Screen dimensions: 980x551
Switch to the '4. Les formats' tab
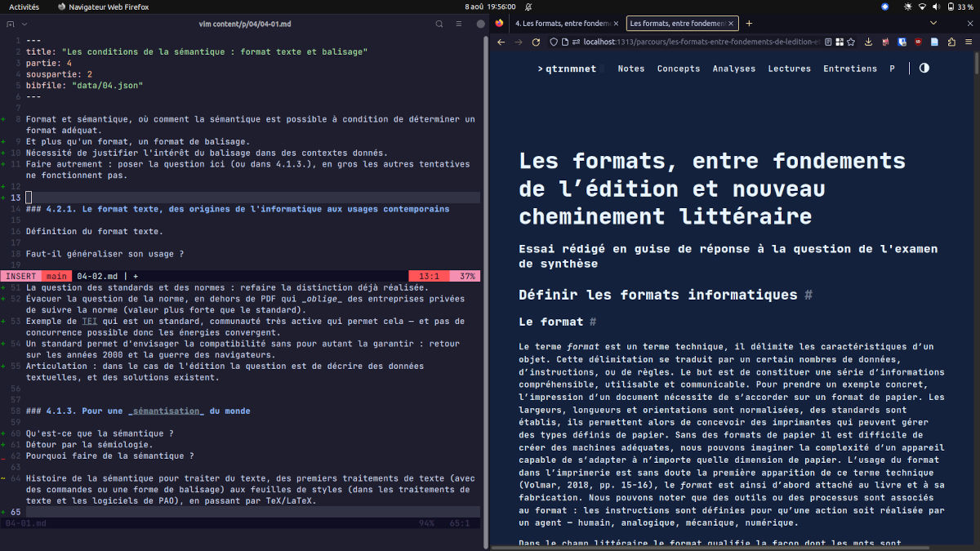[x=562, y=24]
